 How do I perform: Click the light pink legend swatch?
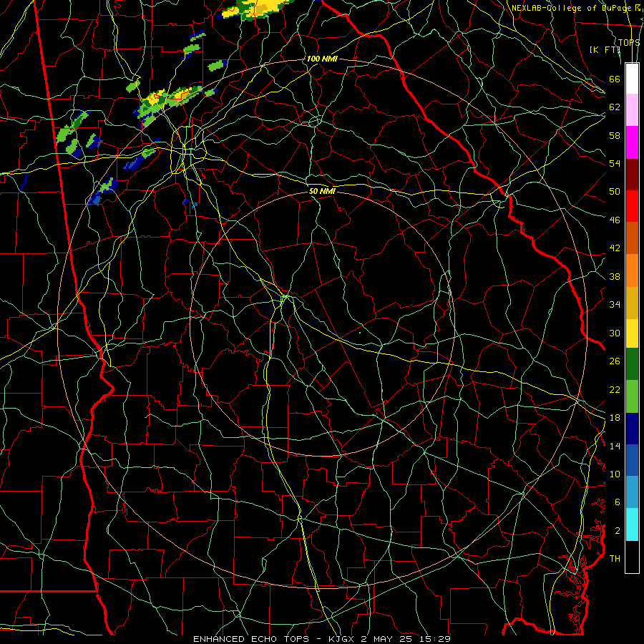(632, 109)
